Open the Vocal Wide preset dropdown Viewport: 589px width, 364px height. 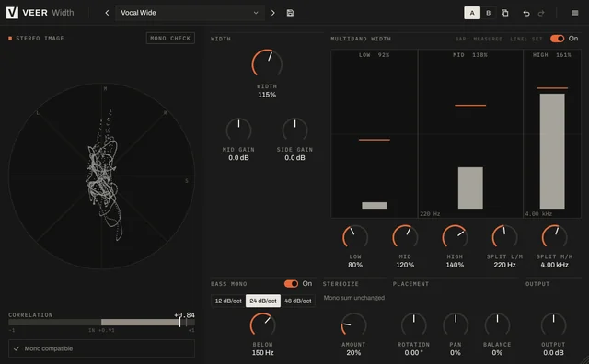[190, 13]
